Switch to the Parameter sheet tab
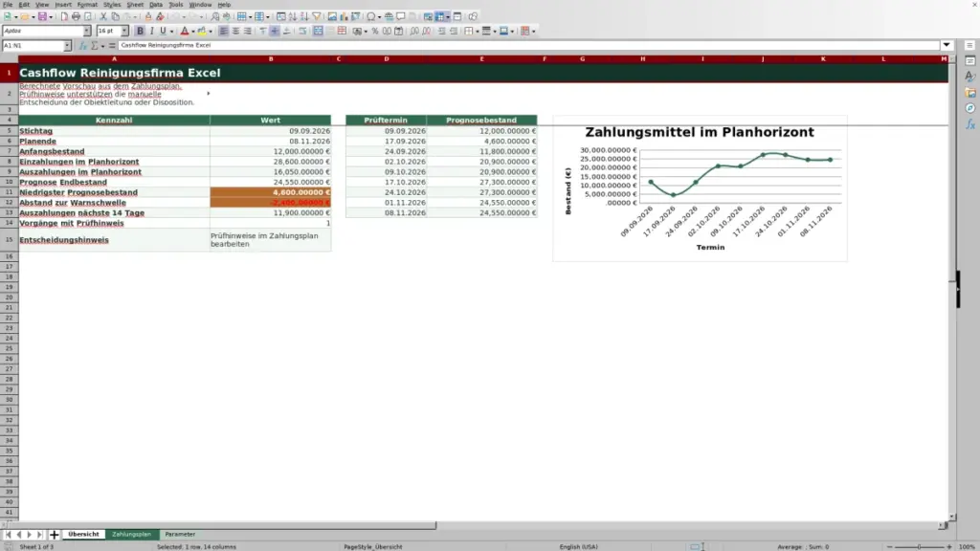980x551 pixels. (180, 535)
